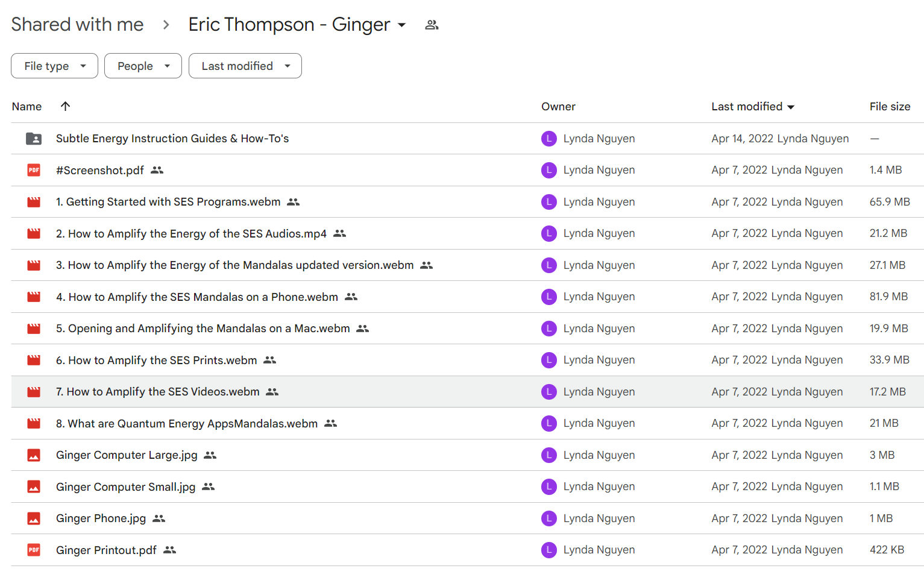Viewport: 924px width, 586px height.
Task: Click image icon for Ginger Phone.jpg
Action: (34, 518)
